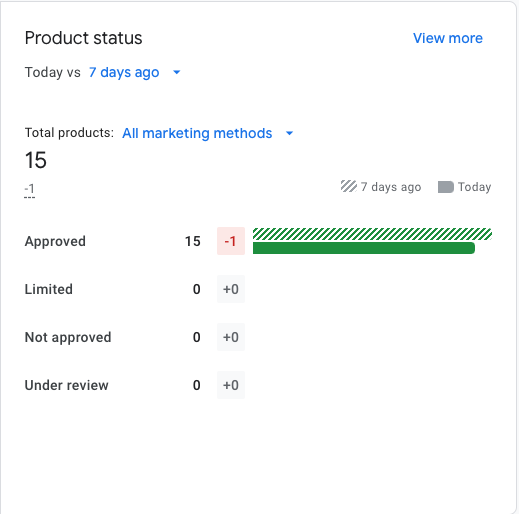Open the View more link
This screenshot has width=519, height=514.
click(x=448, y=38)
